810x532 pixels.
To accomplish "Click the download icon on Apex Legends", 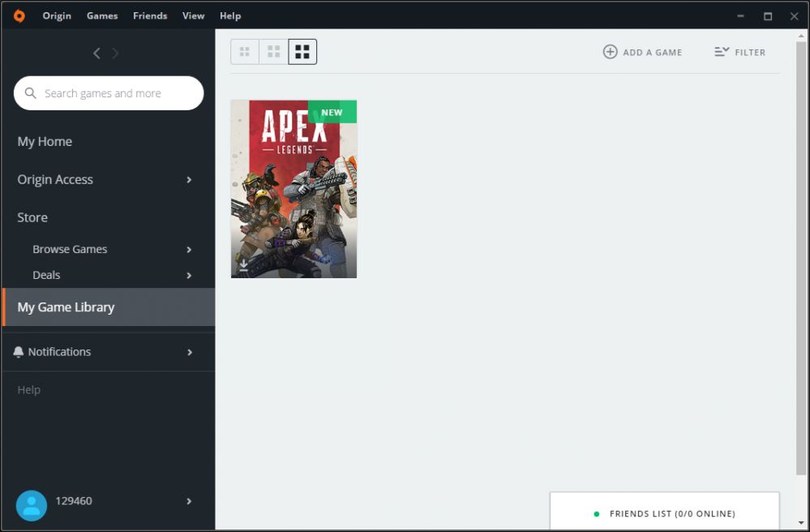I will pyautogui.click(x=243, y=265).
